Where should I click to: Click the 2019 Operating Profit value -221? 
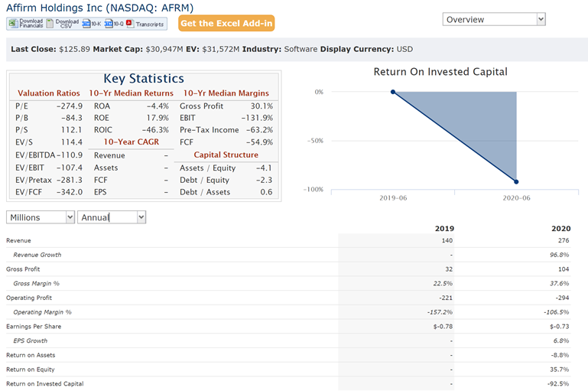click(x=446, y=298)
